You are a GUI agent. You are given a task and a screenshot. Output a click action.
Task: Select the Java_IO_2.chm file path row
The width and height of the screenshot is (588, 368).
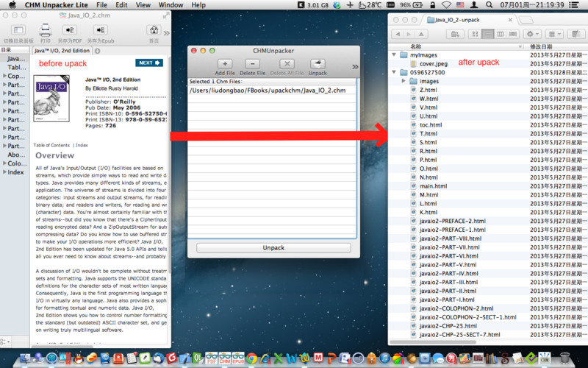(x=272, y=90)
